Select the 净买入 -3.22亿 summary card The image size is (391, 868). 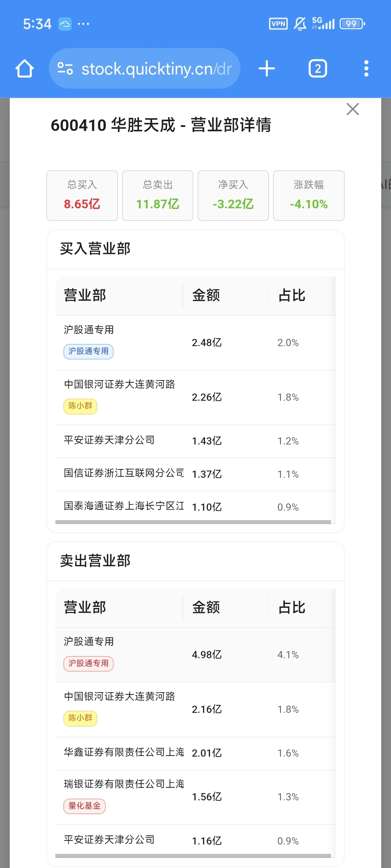tap(233, 195)
